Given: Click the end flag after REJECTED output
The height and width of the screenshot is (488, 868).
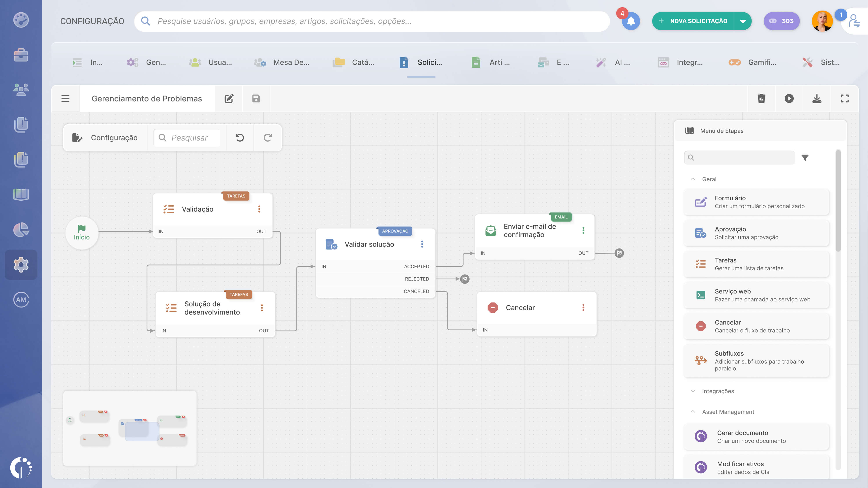Looking at the screenshot, I should [465, 279].
